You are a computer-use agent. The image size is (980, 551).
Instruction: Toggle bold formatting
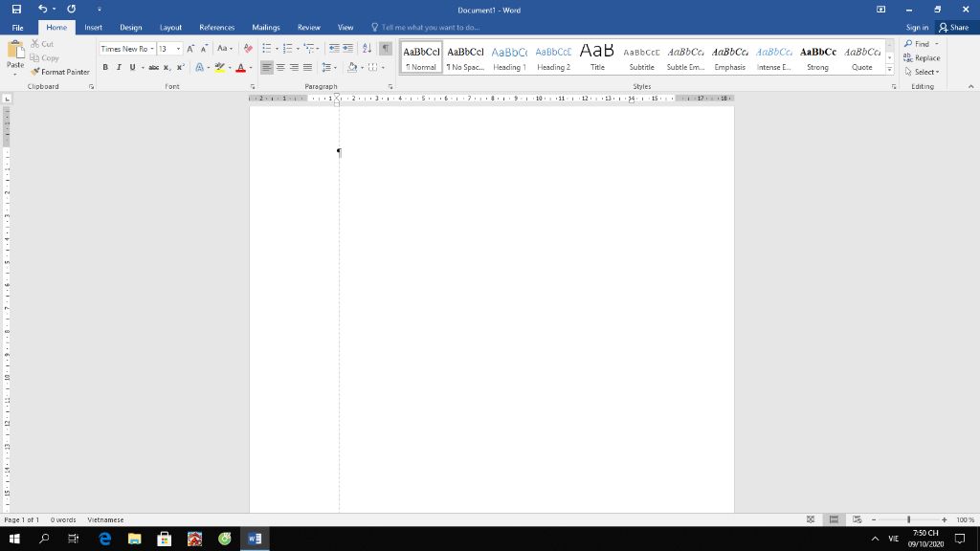[105, 68]
